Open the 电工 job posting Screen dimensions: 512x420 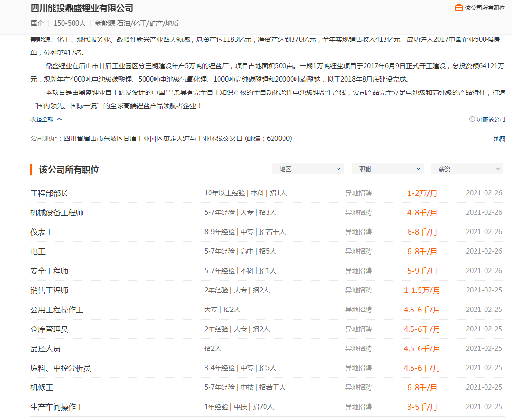[x=38, y=251]
